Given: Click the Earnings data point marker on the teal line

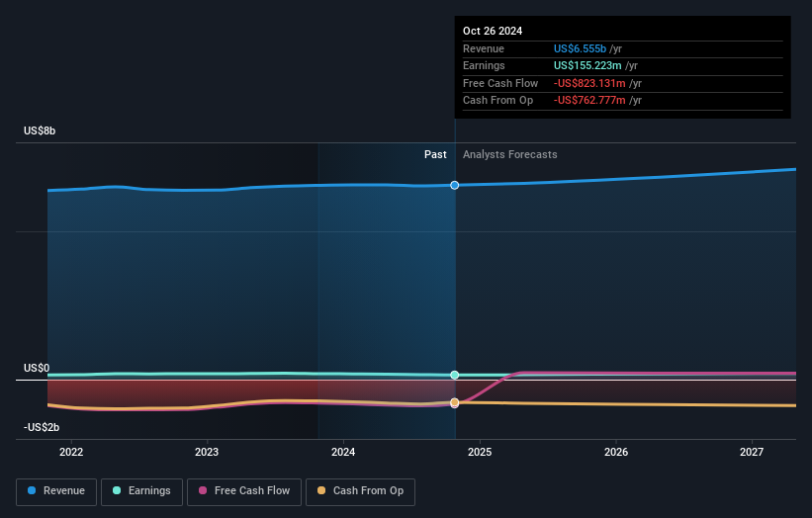Looking at the screenshot, I should click(x=455, y=375).
